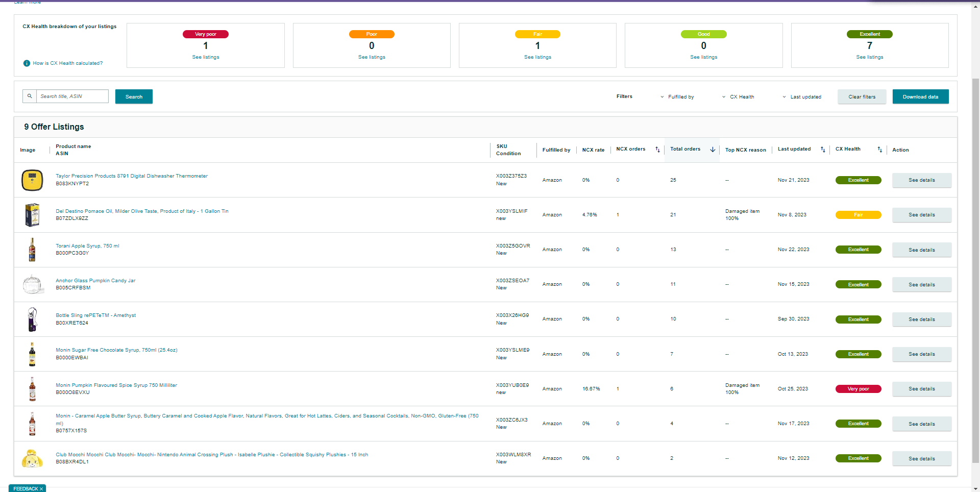See details for Isabelle Plushie listing
Screen dimensions: 980x492
pos(921,459)
